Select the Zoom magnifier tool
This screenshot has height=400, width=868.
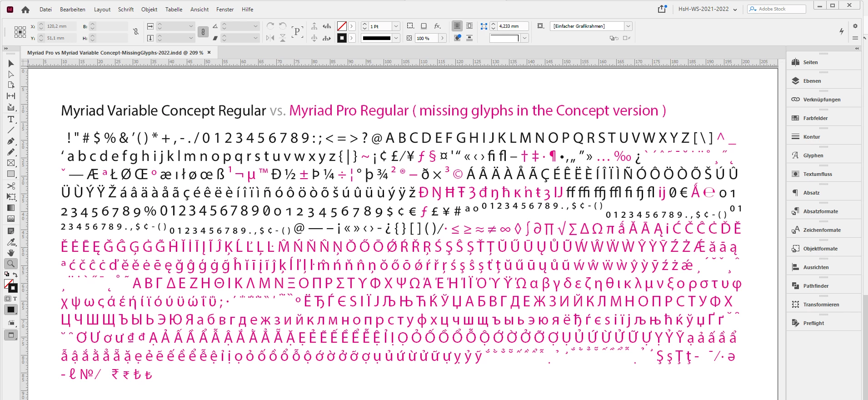(x=11, y=264)
